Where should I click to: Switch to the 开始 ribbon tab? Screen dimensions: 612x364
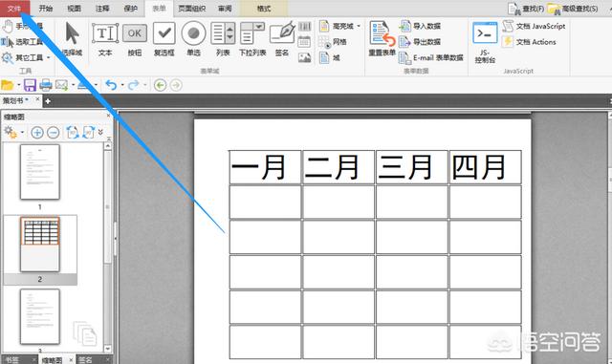[x=46, y=9]
